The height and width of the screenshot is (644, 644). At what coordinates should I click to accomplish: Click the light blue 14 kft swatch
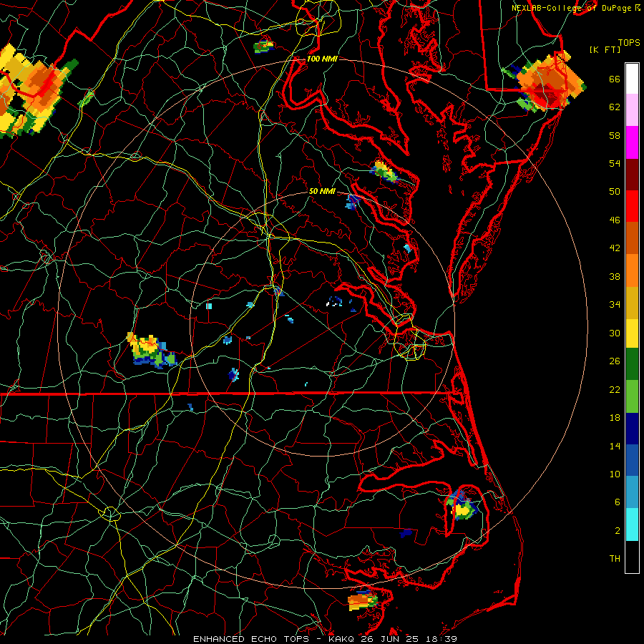point(632,492)
